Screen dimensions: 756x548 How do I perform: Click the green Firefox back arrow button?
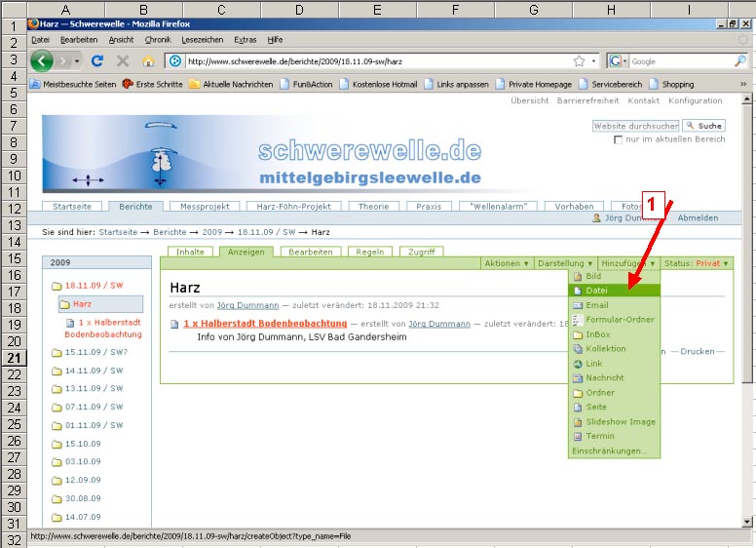(42, 60)
